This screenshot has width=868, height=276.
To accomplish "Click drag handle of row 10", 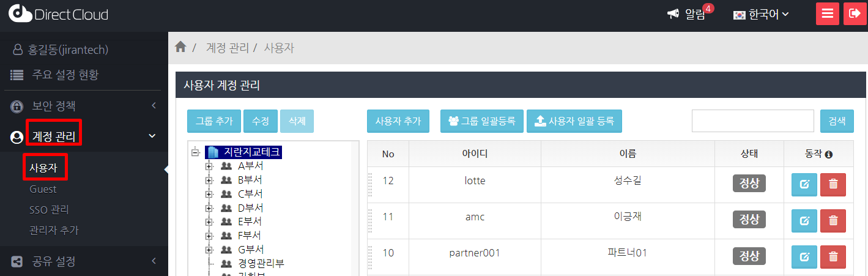I will [x=370, y=257].
